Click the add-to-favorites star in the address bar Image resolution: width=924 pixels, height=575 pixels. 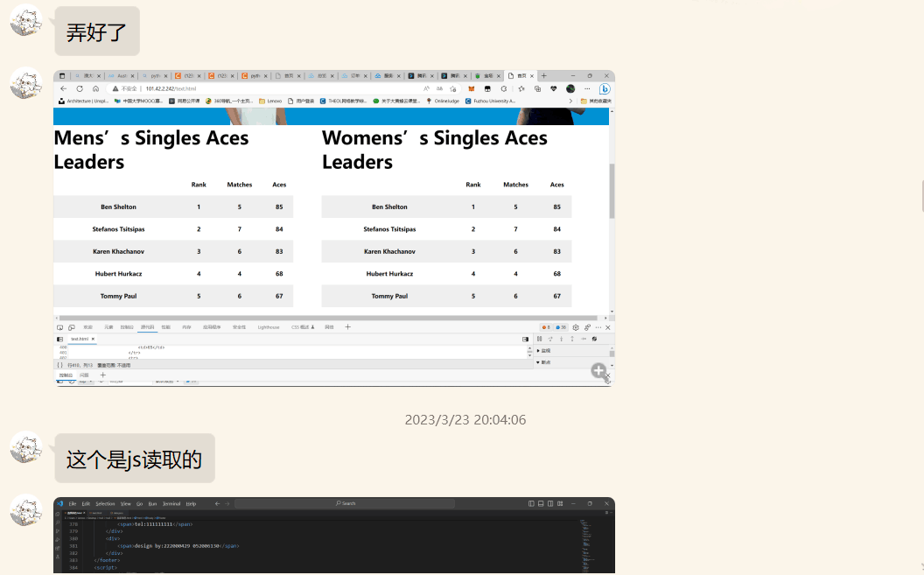pyautogui.click(x=452, y=88)
